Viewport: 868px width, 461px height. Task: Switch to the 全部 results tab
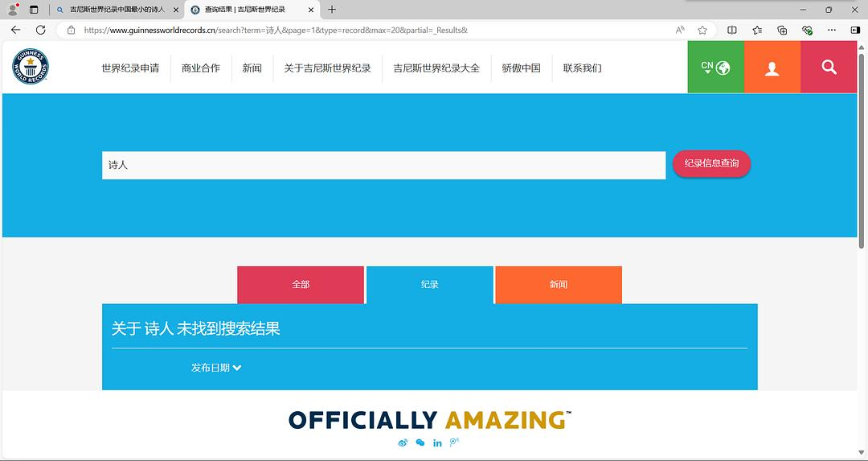pyautogui.click(x=301, y=285)
